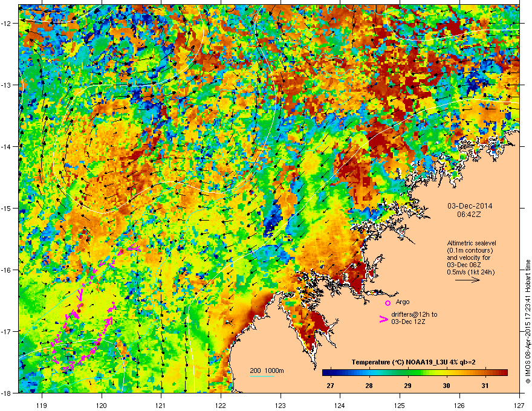Click the latitude label -16
532x411 pixels.
coord(7,270)
